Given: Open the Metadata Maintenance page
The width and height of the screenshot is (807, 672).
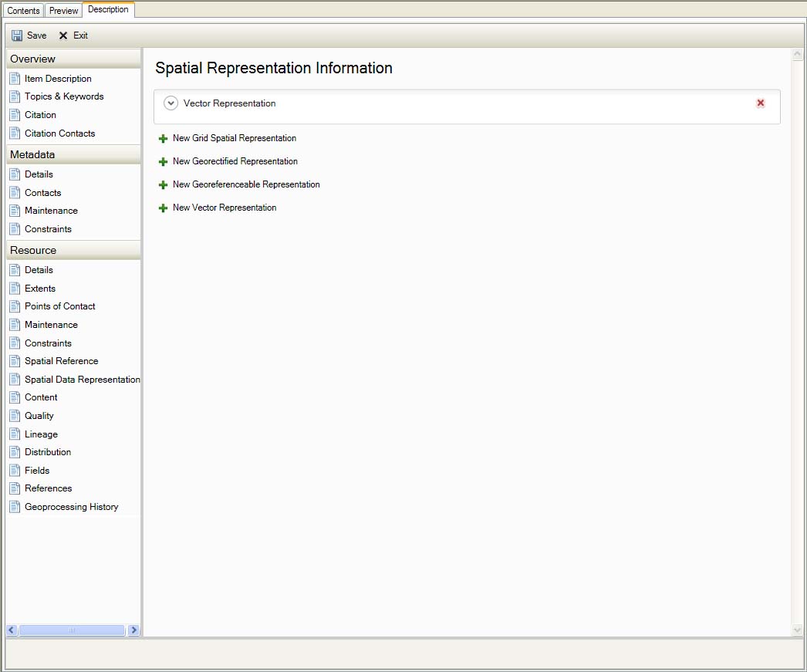Looking at the screenshot, I should (x=49, y=210).
